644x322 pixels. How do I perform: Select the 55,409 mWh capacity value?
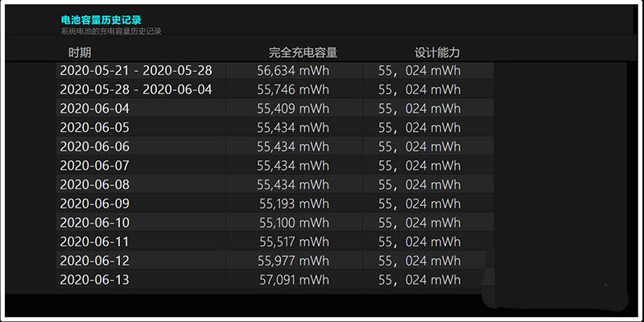click(x=293, y=109)
